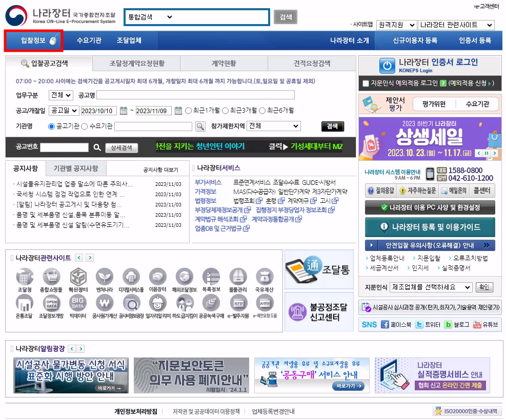Image resolution: width=506 pixels, height=420 pixels.
Task: Click the 기관명 search magnifier icon
Action: [x=200, y=127]
